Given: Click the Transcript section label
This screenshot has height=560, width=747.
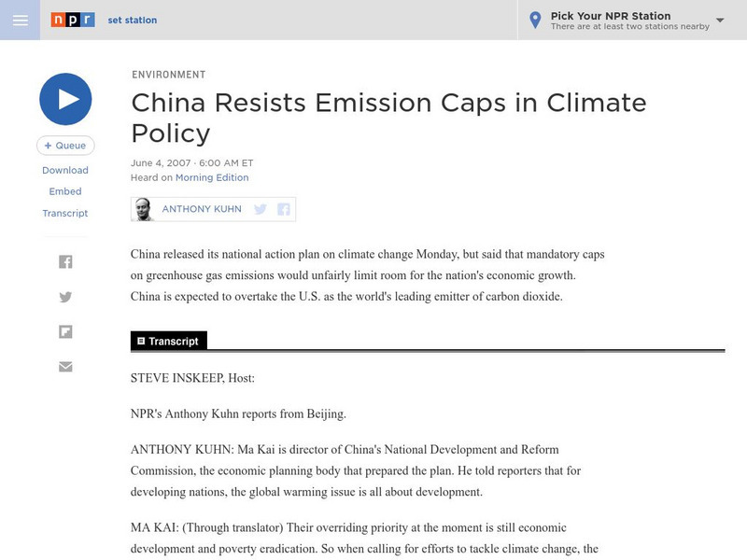Looking at the screenshot, I should pyautogui.click(x=169, y=340).
